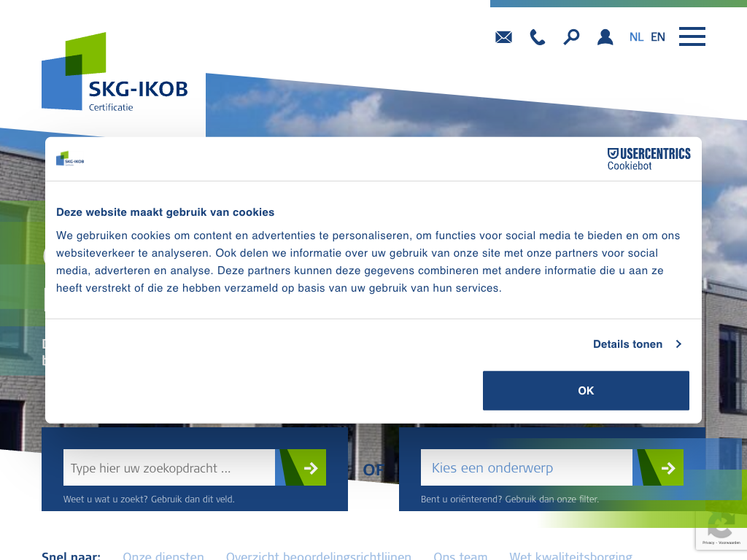This screenshot has width=747, height=560.
Task: Submit subject filter with arrow button
Action: coord(667,468)
